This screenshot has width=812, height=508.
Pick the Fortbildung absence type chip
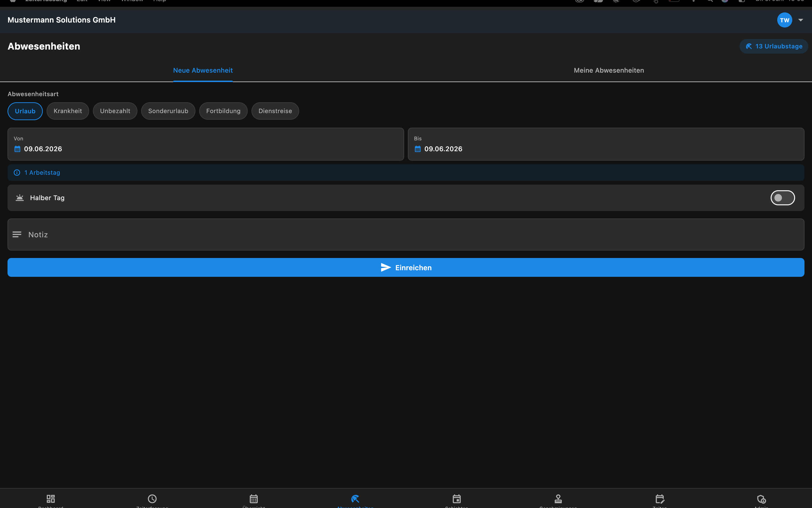pyautogui.click(x=223, y=111)
